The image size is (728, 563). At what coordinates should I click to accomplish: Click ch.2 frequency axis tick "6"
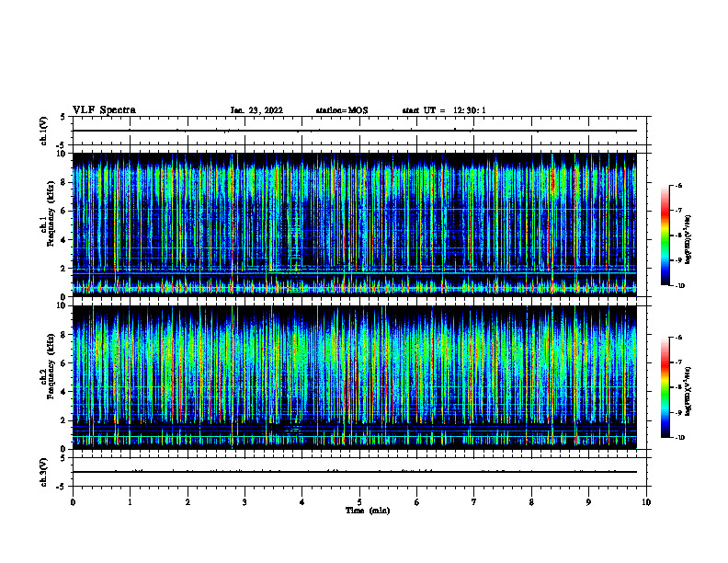[63, 363]
